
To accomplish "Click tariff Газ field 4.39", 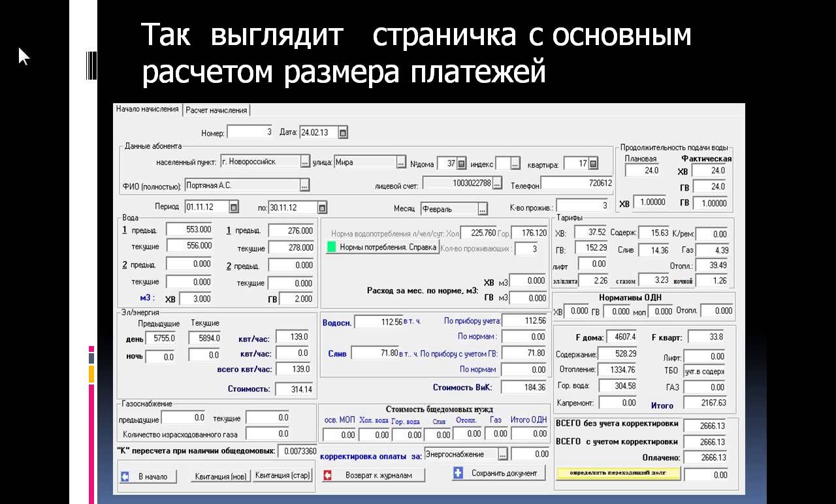I will pyautogui.click(x=713, y=250).
